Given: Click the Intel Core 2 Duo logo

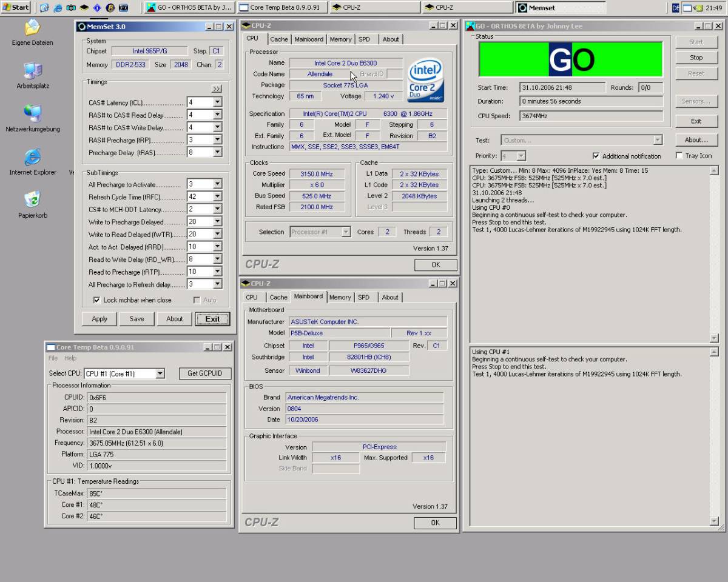Looking at the screenshot, I should tap(426, 79).
